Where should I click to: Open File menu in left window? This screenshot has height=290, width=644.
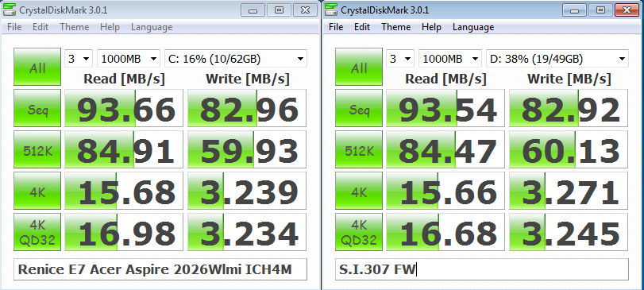point(14,27)
